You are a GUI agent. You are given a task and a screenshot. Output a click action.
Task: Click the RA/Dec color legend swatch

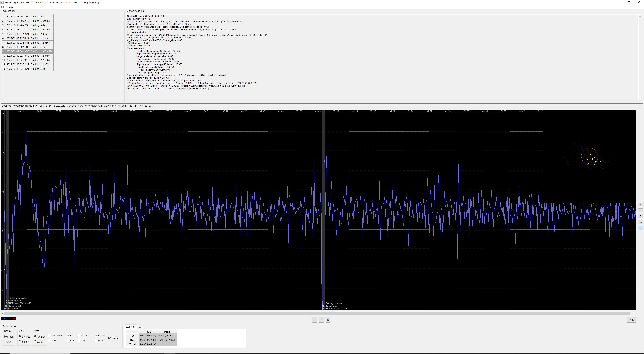9,318
